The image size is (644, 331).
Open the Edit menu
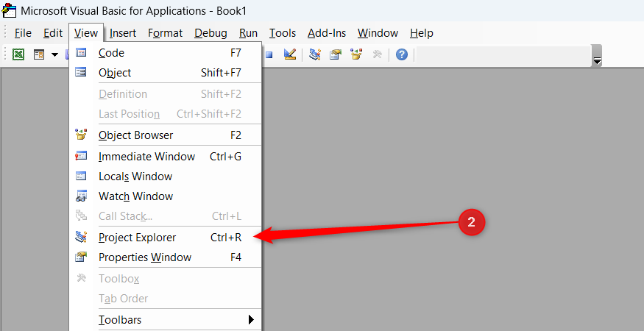pos(53,33)
